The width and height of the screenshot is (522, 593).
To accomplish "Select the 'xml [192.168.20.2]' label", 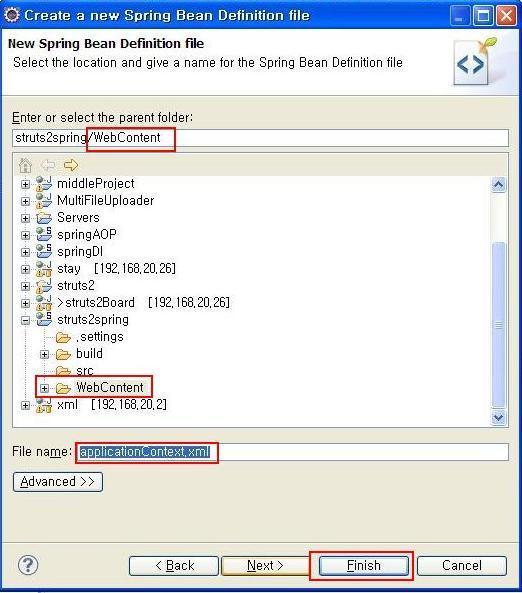I will click(112, 405).
